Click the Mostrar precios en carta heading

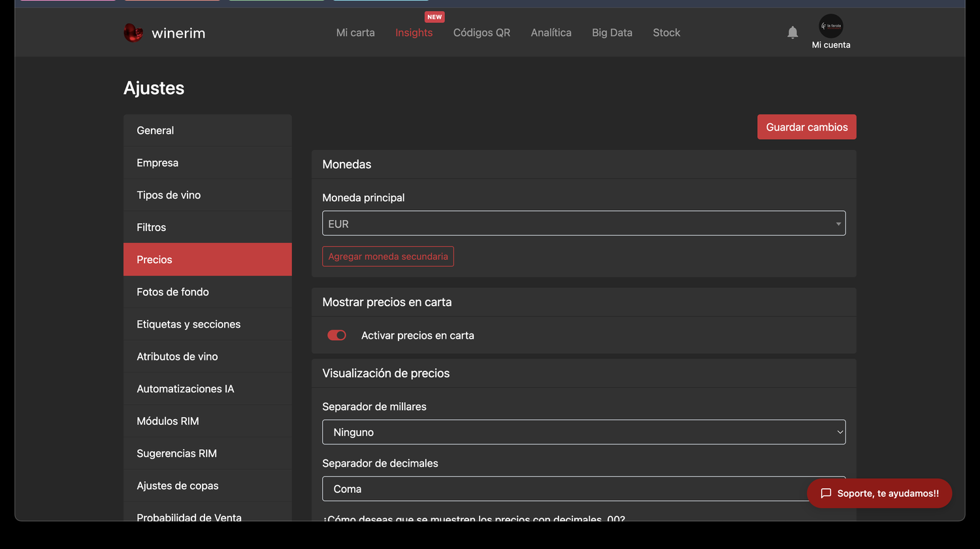(387, 302)
